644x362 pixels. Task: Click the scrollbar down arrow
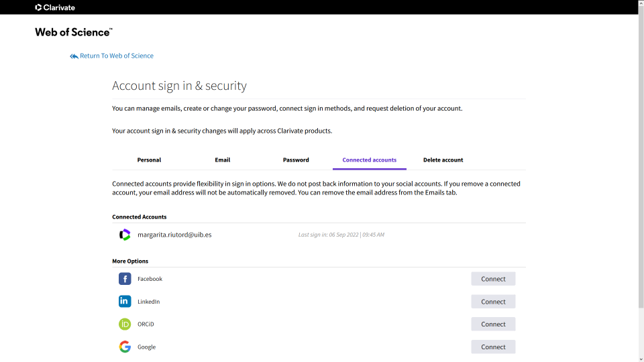pos(641,359)
